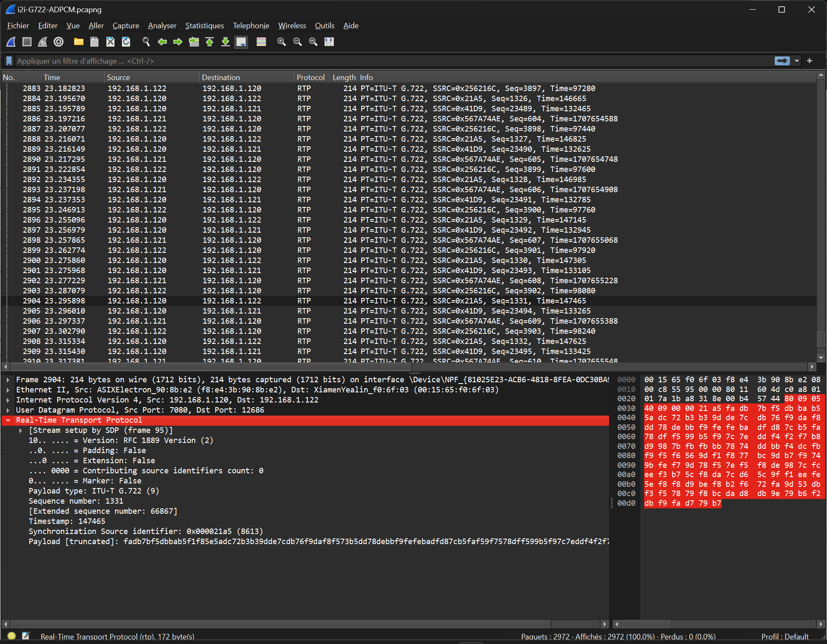The height and width of the screenshot is (644, 827).
Task: Open the Fichier menu
Action: (18, 26)
